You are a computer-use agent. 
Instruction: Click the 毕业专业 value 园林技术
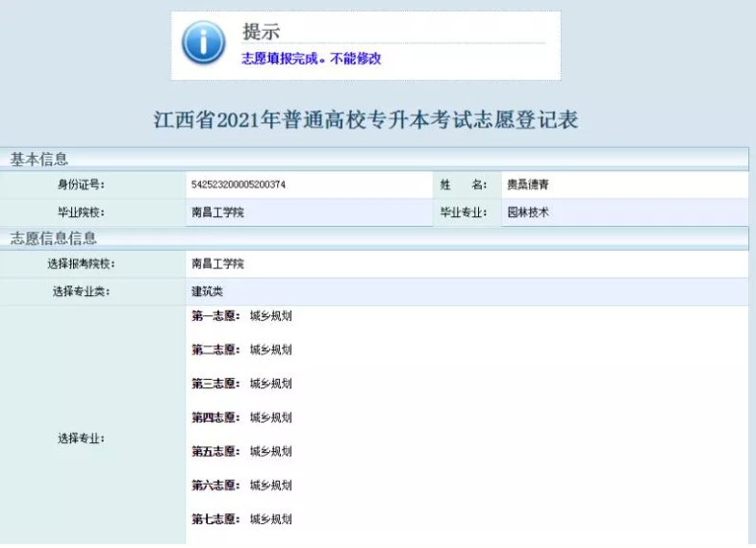click(528, 212)
